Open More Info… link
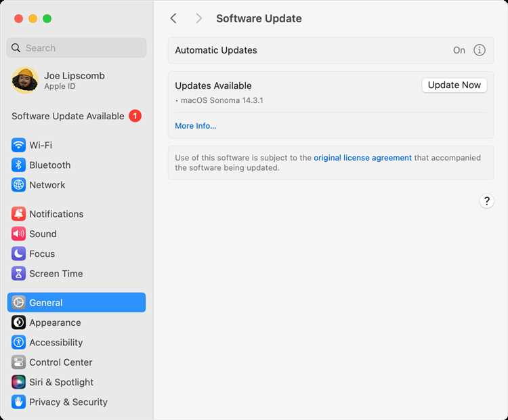This screenshot has height=420, width=508. click(x=195, y=126)
